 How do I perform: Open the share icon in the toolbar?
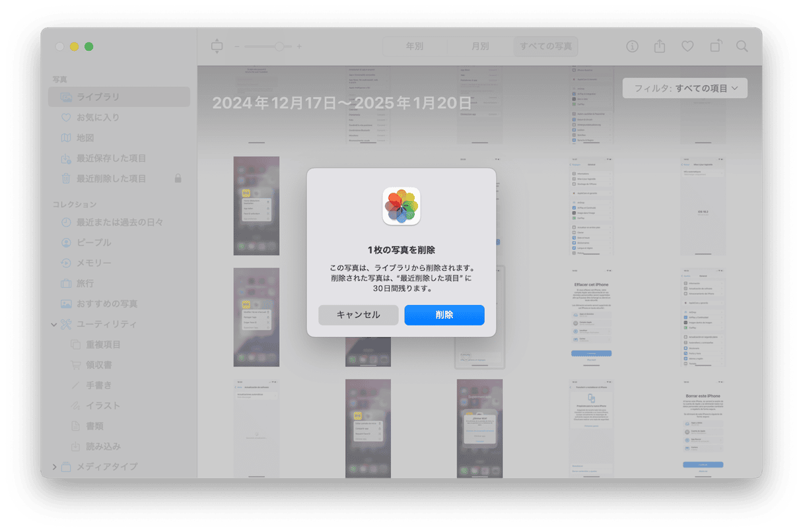(x=660, y=46)
